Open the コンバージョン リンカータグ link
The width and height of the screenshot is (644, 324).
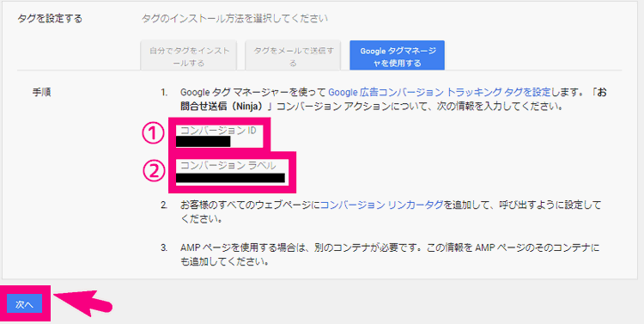point(381,205)
